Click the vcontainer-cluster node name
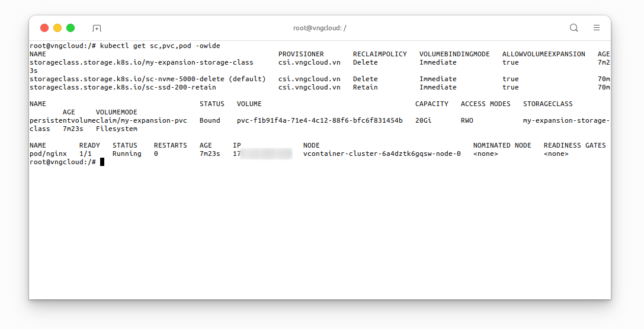The height and width of the screenshot is (329, 644). pos(382,154)
